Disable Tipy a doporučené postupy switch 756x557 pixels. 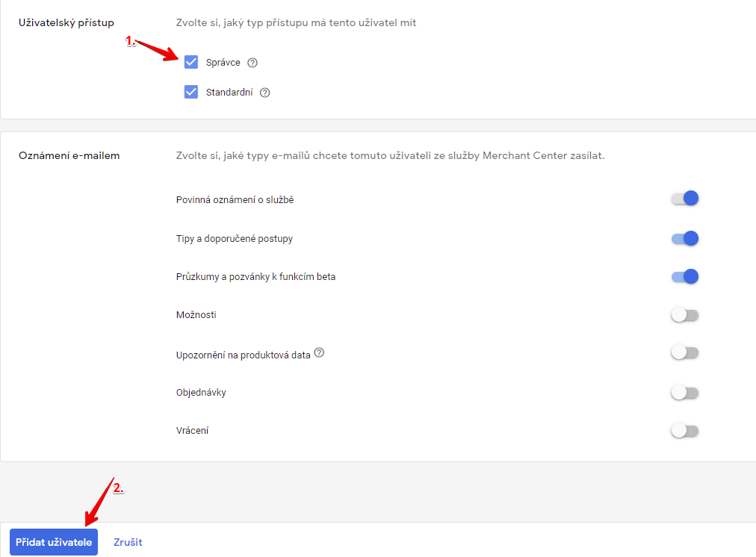(x=685, y=238)
